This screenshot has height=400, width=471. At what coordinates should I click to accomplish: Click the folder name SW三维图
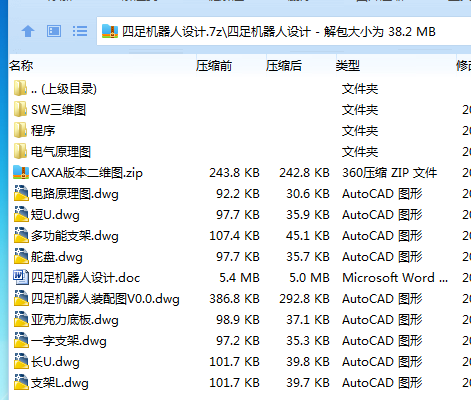point(58,109)
